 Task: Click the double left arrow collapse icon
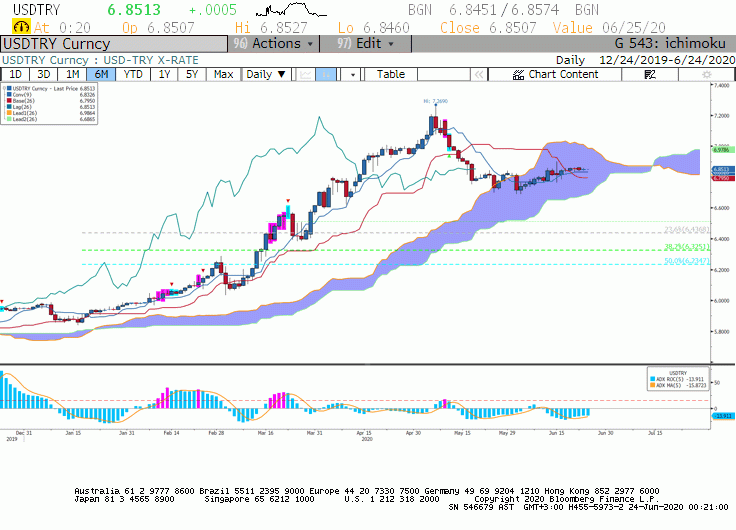click(x=479, y=75)
